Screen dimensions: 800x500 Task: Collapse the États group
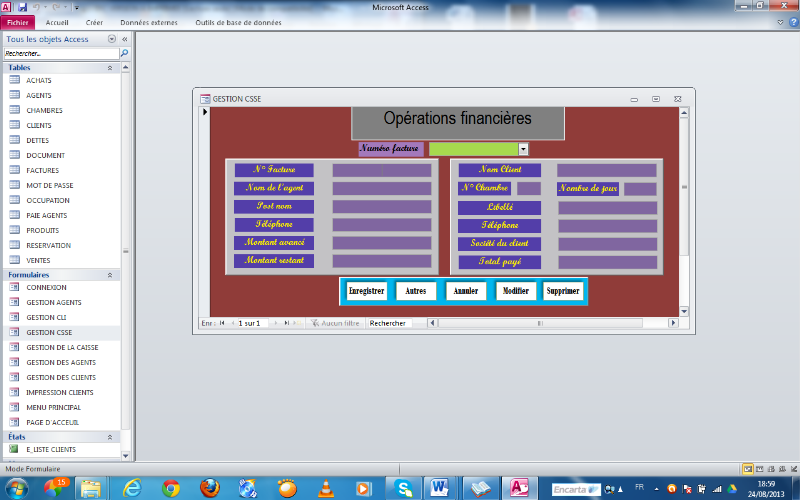[110, 437]
